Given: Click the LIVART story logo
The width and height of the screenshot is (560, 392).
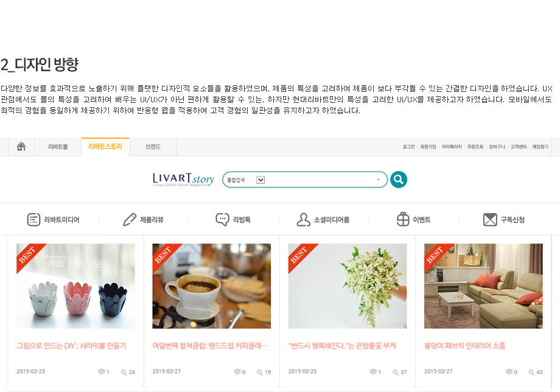Looking at the screenshot, I should 183,180.
